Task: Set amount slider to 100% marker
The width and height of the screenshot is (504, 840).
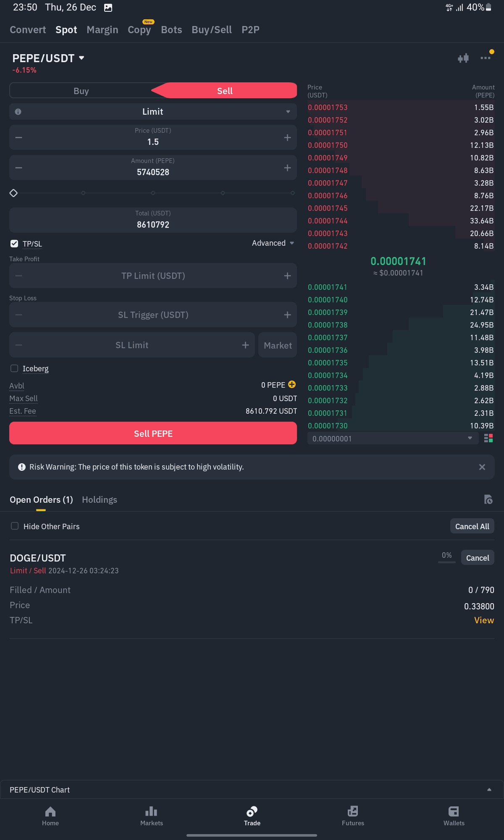Action: click(293, 193)
